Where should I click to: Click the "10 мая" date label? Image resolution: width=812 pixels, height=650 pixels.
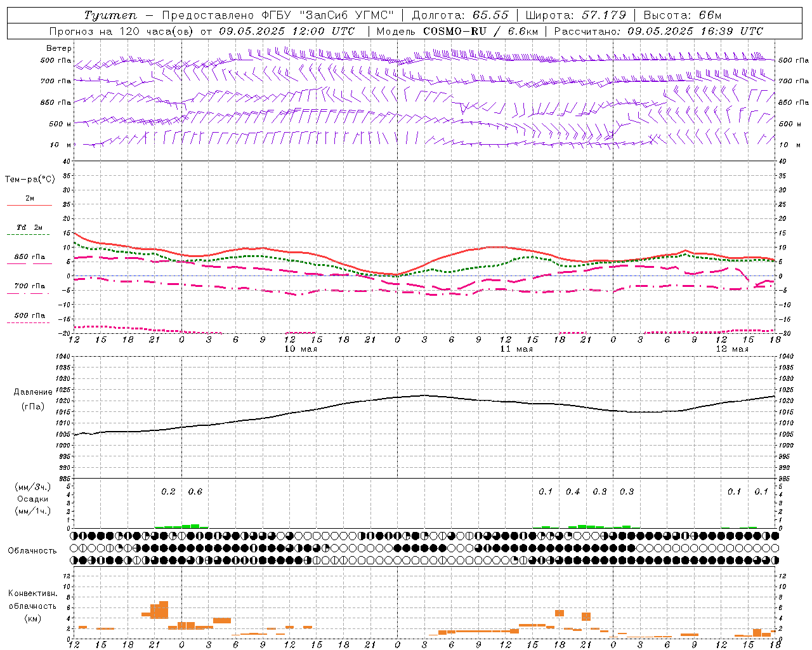301,349
